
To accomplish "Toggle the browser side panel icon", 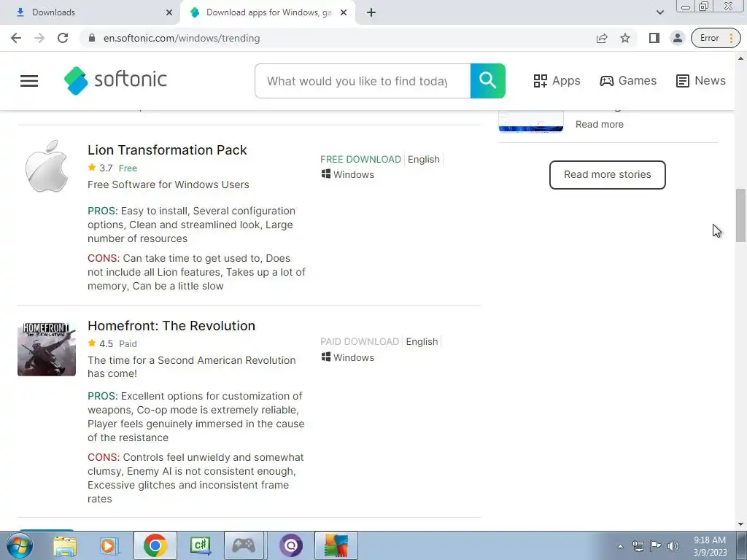I will click(x=654, y=38).
